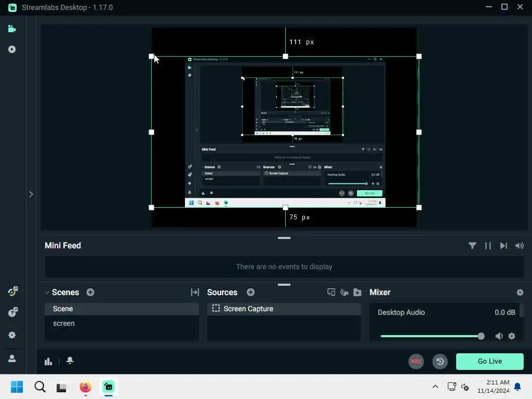Open Task View on the taskbar
The width and height of the screenshot is (532, 399).
(61, 387)
